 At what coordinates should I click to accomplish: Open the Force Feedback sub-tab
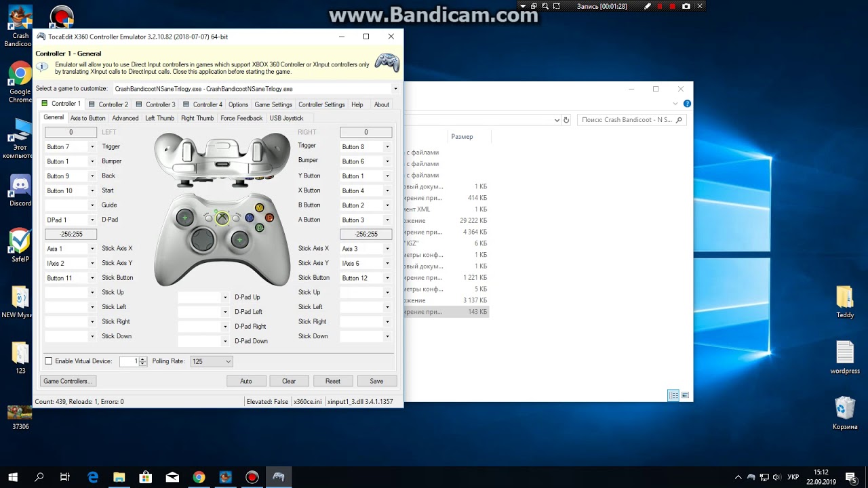click(241, 118)
